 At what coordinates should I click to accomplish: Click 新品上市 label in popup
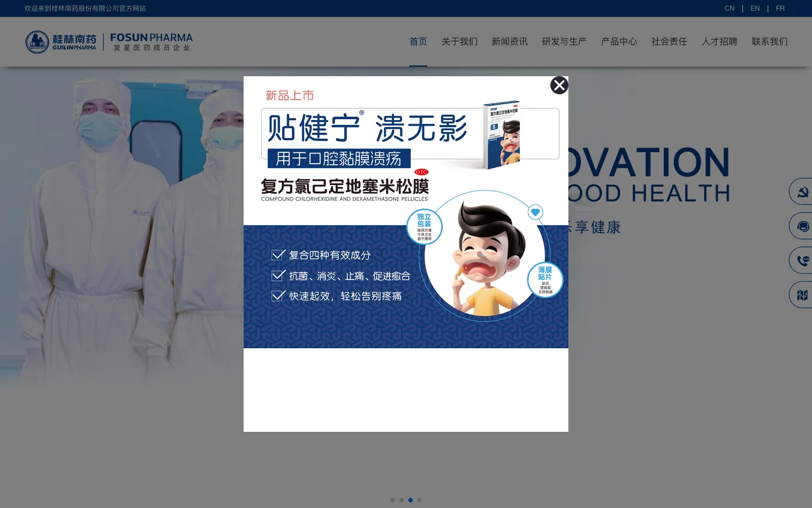point(290,95)
